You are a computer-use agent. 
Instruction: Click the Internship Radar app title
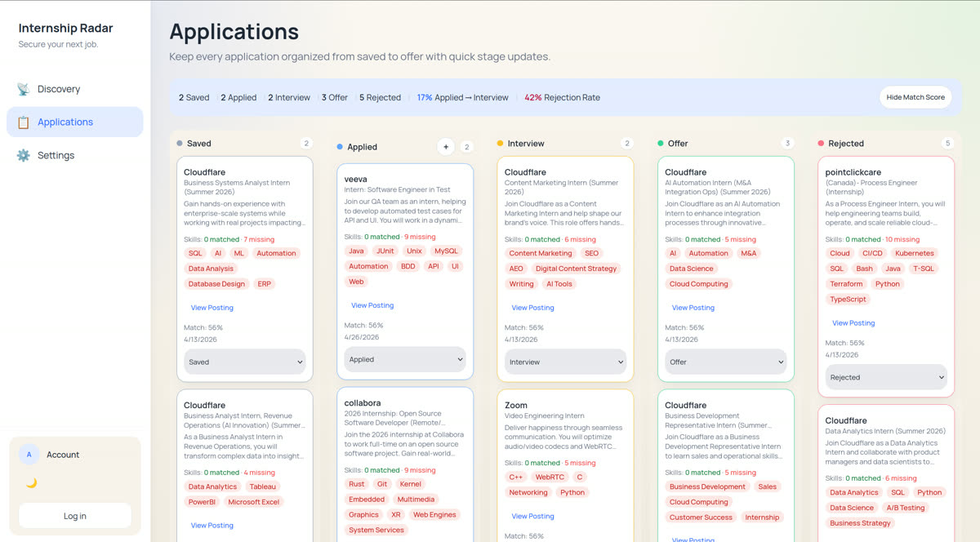66,28
